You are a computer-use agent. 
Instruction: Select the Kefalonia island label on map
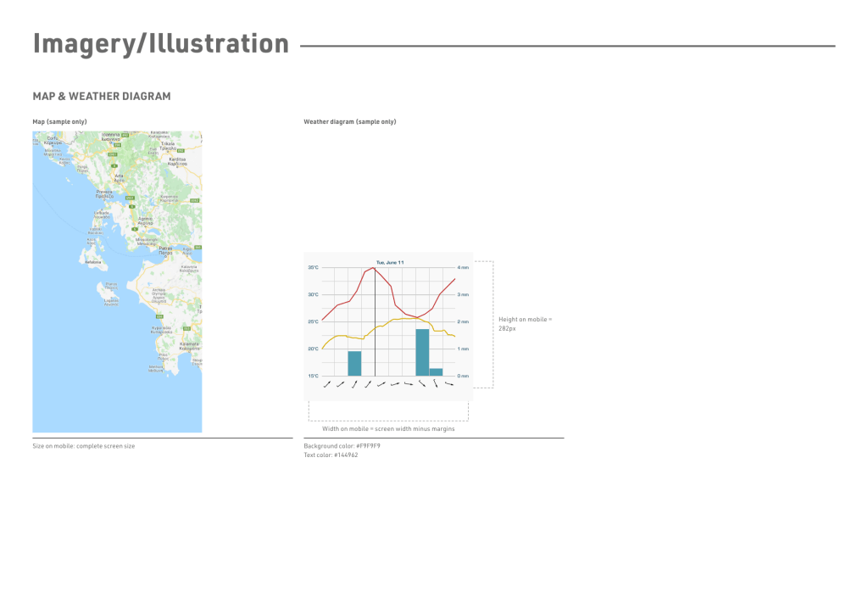coord(92,262)
